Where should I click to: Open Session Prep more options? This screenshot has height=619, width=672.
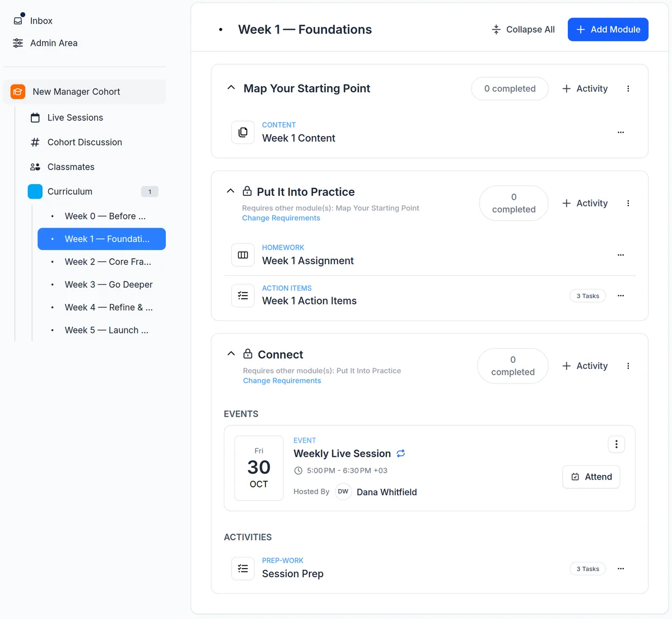click(x=620, y=569)
